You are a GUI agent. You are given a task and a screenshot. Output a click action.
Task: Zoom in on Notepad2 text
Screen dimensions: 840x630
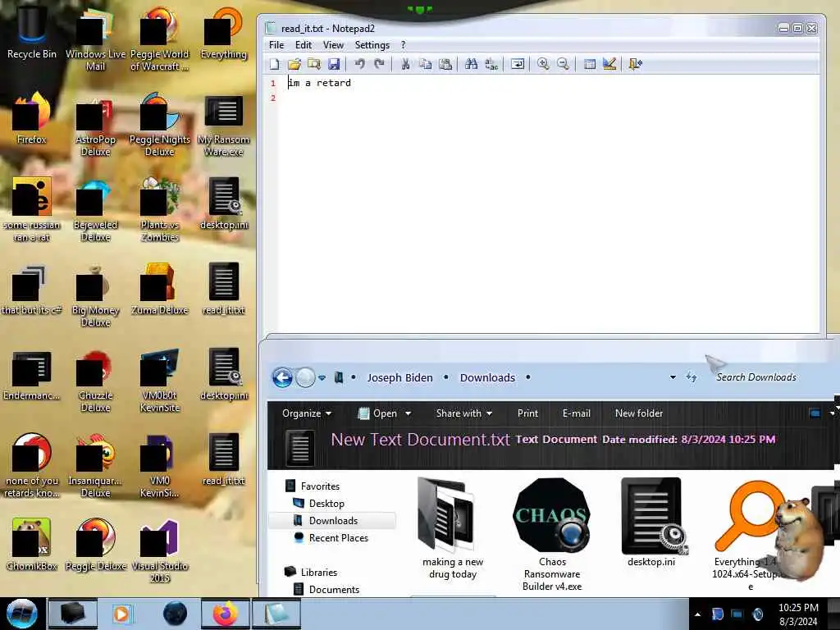543,64
